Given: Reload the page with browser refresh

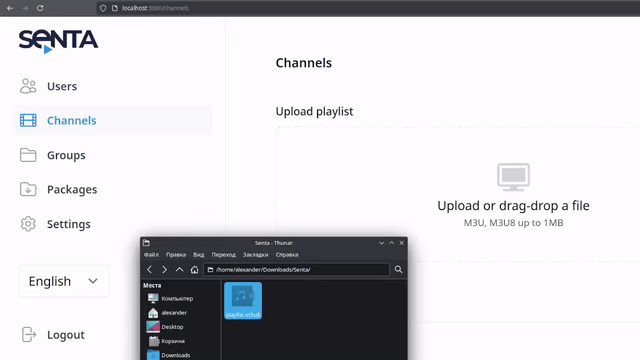Looking at the screenshot, I should tap(40, 8).
